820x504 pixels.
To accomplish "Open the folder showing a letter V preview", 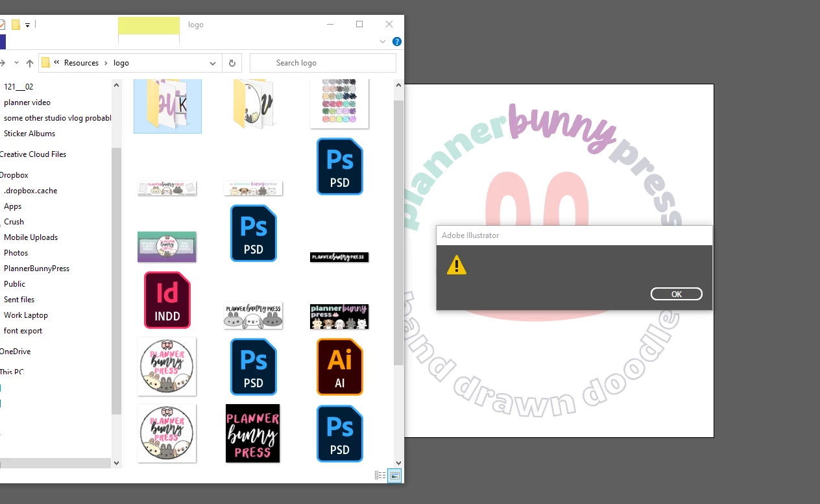I will click(x=253, y=104).
